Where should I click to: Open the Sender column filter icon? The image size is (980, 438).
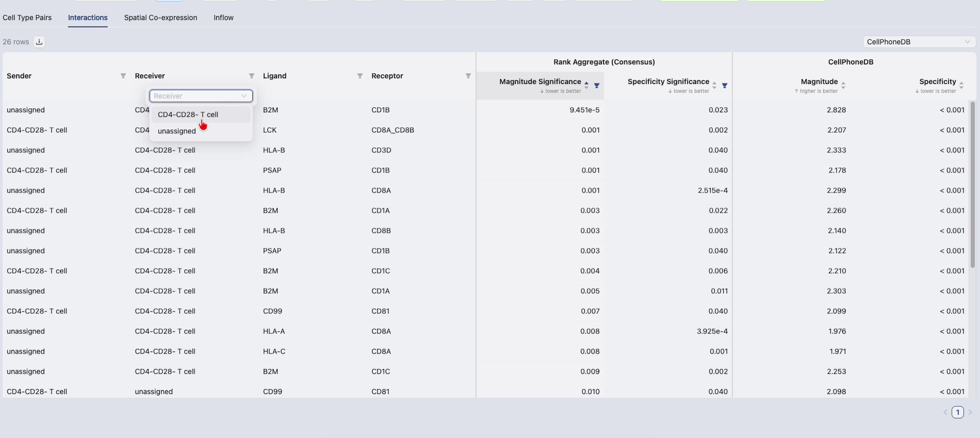click(123, 76)
